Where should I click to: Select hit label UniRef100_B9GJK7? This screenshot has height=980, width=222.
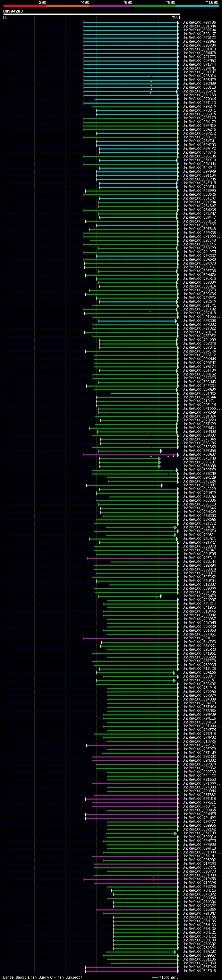[199, 34]
